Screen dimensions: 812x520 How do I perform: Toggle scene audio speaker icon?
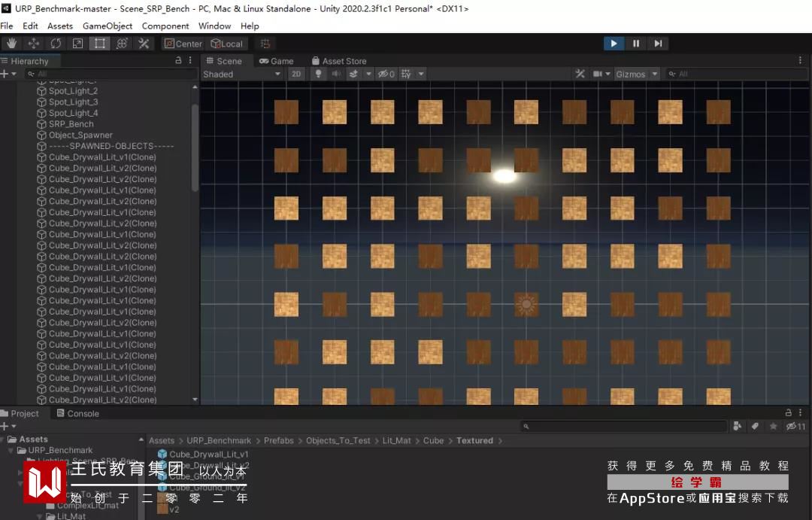[336, 75]
